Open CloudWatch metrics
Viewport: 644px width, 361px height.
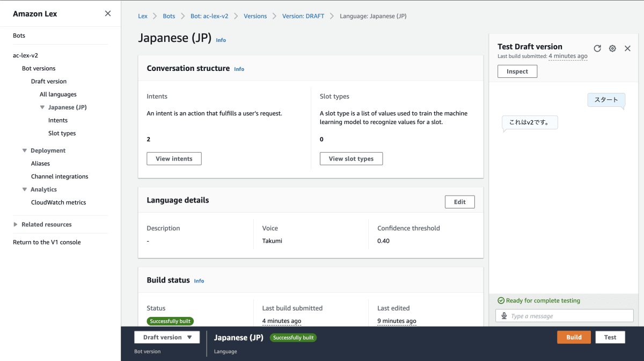(58, 203)
